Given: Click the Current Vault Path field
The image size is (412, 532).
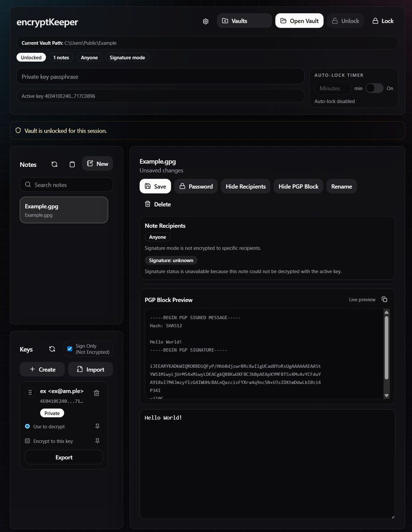Looking at the screenshot, I should pyautogui.click(x=207, y=43).
